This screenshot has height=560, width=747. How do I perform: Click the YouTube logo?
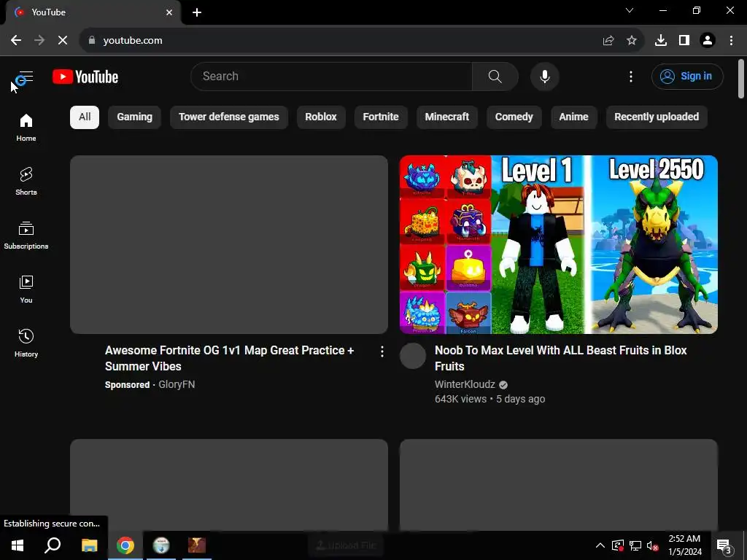(85, 77)
